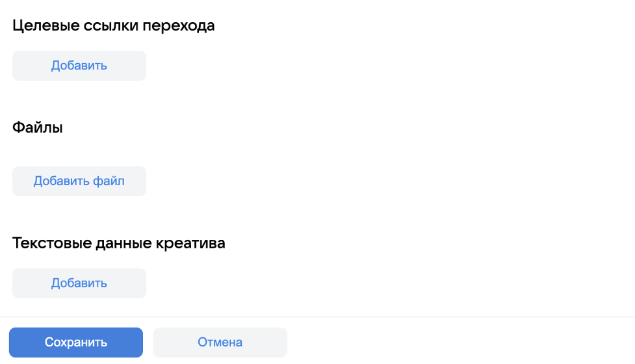635x364 pixels.
Task: Click Добавить under Целевые ссылки перехода
Action: click(x=79, y=66)
